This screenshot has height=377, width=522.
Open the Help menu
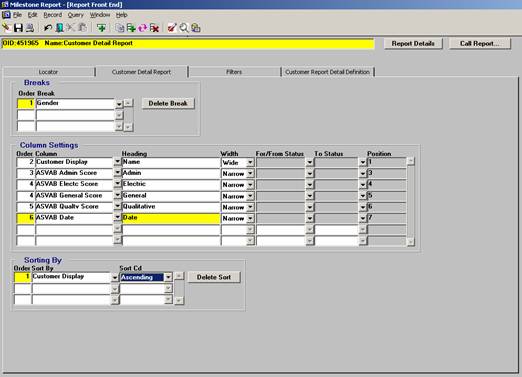pyautogui.click(x=122, y=15)
